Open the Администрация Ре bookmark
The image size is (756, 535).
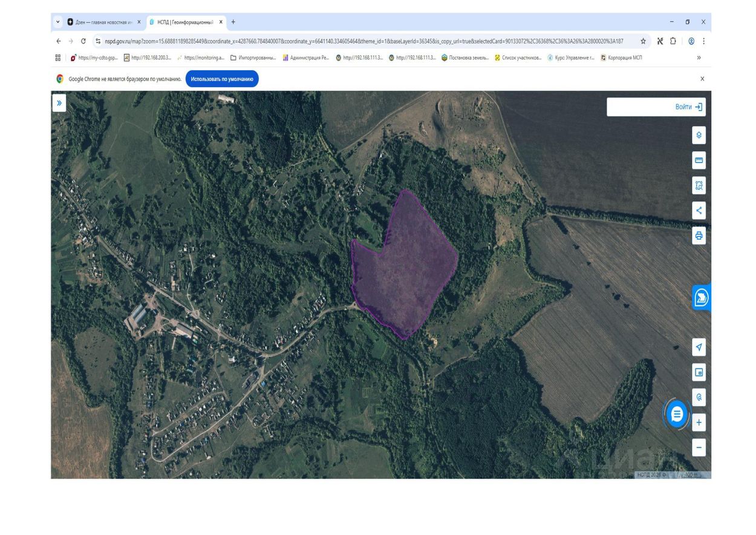click(306, 57)
